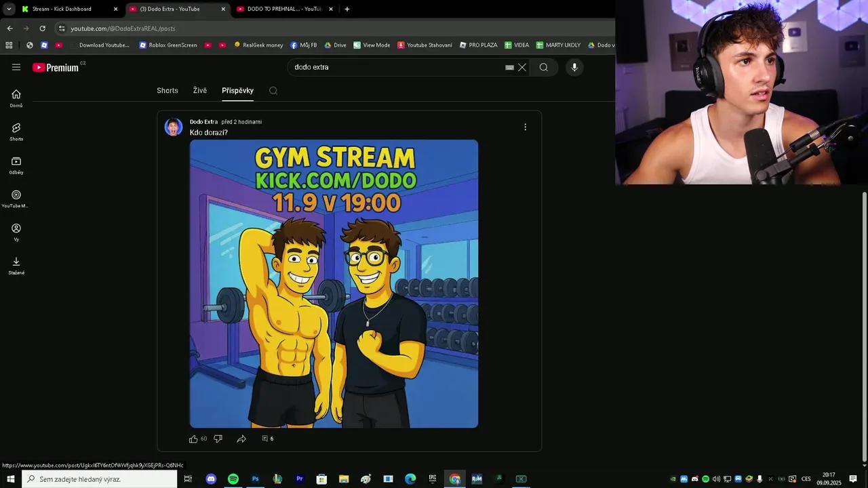
Task: Open YouTube Music in the sidebar
Action: (x=16, y=199)
